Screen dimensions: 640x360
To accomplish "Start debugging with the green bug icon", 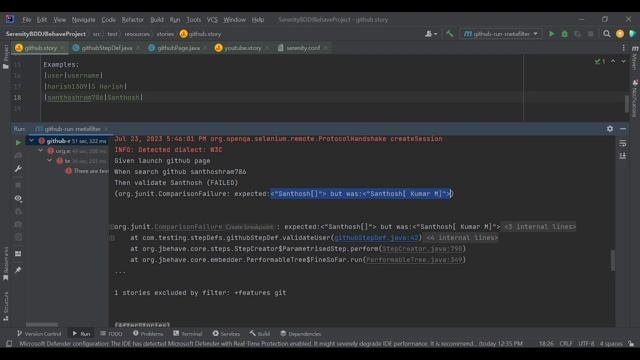I will [x=564, y=34].
